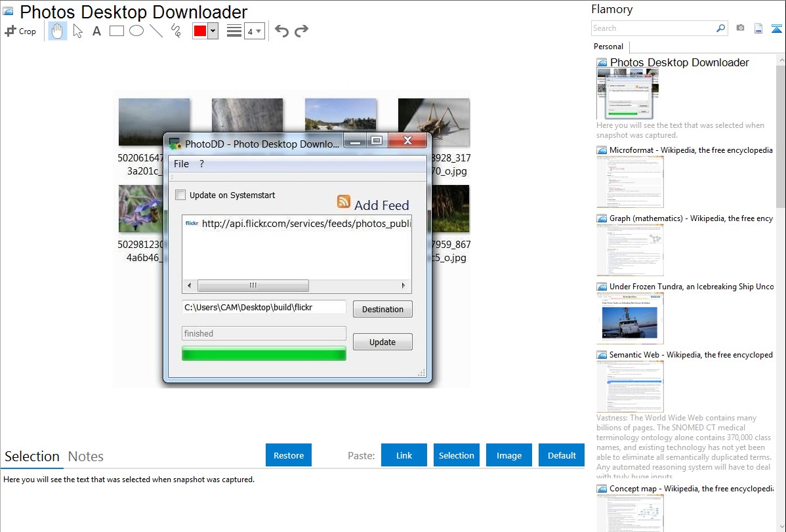Click the Paste Selection button
The height and width of the screenshot is (532, 786).
pyautogui.click(x=457, y=455)
